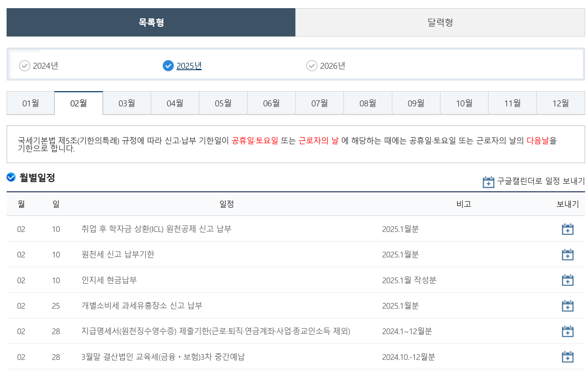The width and height of the screenshot is (588, 372).
Task: Click blue check icon next to 월별일정
Action: click(11, 177)
